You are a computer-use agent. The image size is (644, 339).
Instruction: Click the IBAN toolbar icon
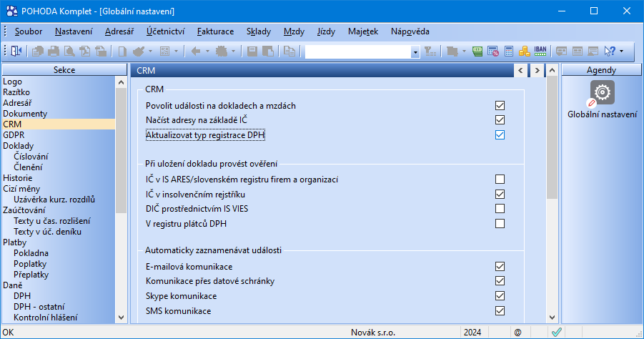pyautogui.click(x=540, y=51)
